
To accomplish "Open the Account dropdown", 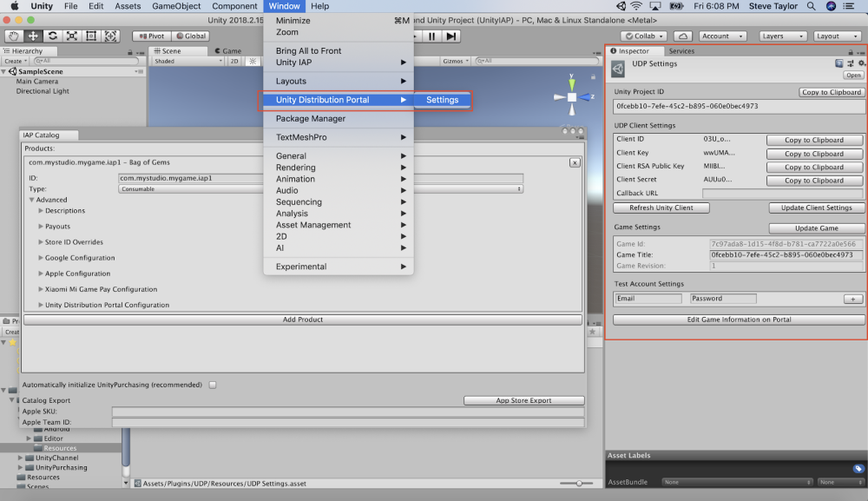I will [x=722, y=36].
